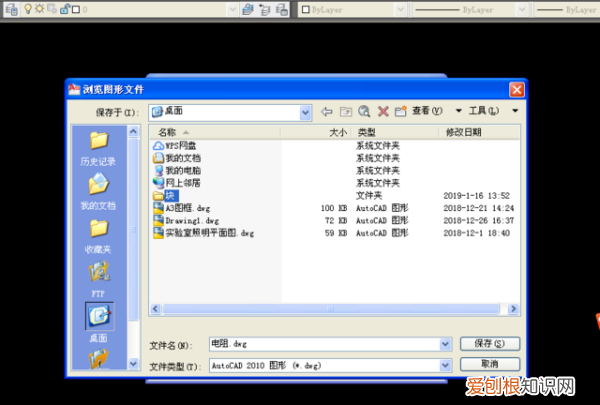Toggle the layer 0 padlock lock icon
The height and width of the screenshot is (405, 600).
pyautogui.click(x=64, y=9)
